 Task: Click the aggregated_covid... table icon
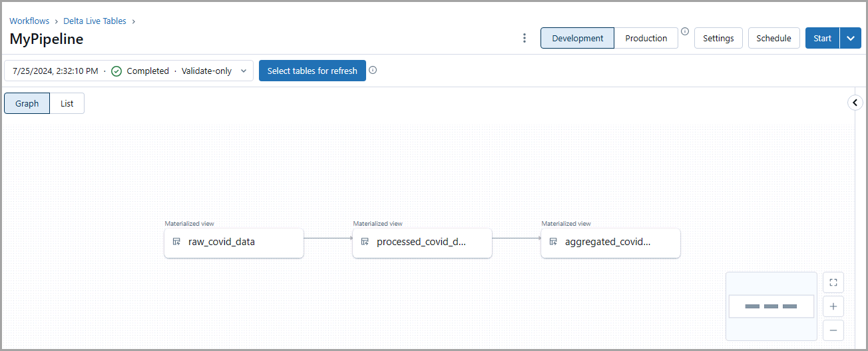click(x=553, y=242)
